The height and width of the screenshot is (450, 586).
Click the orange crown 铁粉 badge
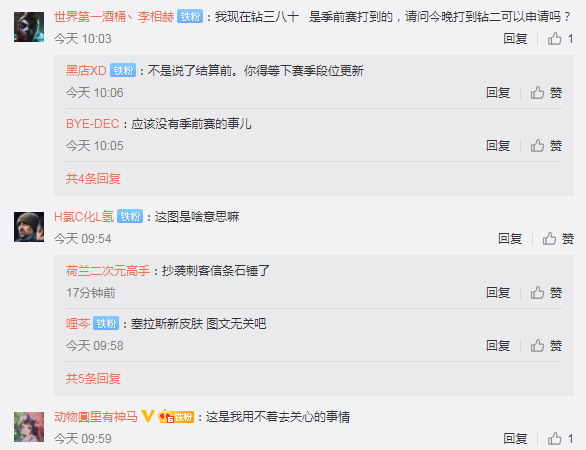[176, 416]
